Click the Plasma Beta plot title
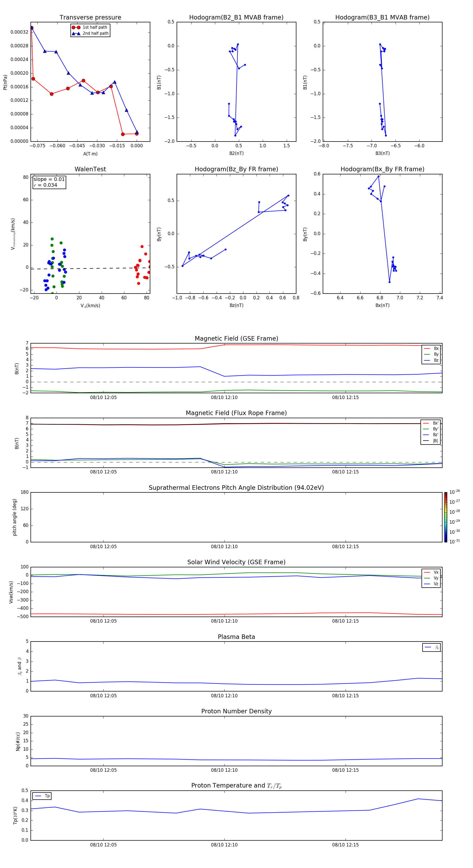 (x=236, y=637)
